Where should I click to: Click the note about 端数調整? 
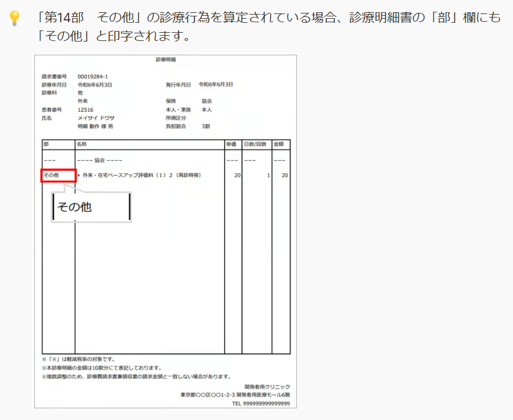pos(137,377)
